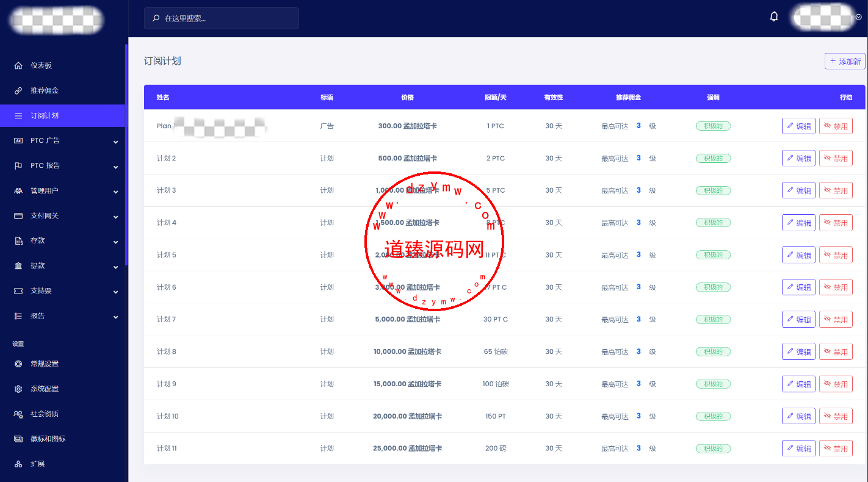Expand the 支持票 submenu arrow
The width and height of the screenshot is (868, 482).
point(116,292)
